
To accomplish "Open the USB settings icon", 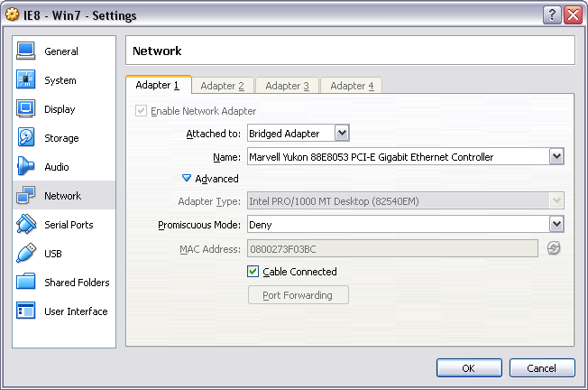I will pyautogui.click(x=25, y=254).
